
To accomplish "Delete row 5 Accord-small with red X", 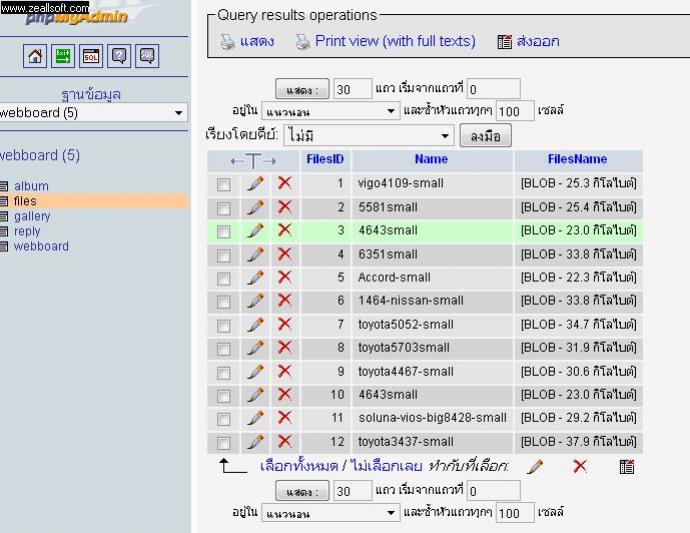I will [x=284, y=277].
